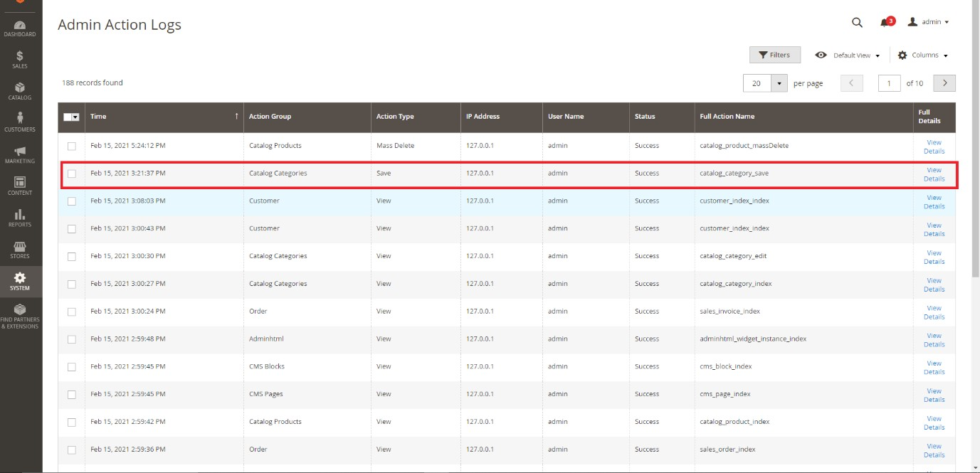Open the per page size dropdown arrow

pos(780,83)
